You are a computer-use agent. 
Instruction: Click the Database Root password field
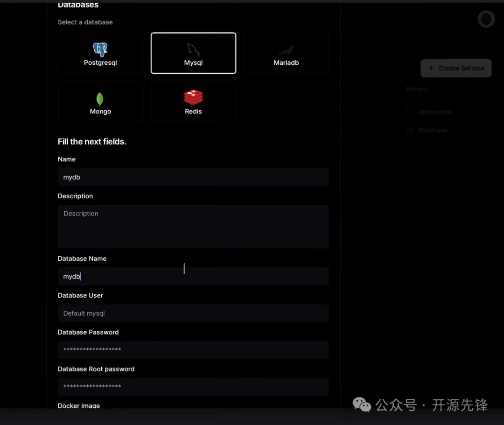click(x=193, y=386)
